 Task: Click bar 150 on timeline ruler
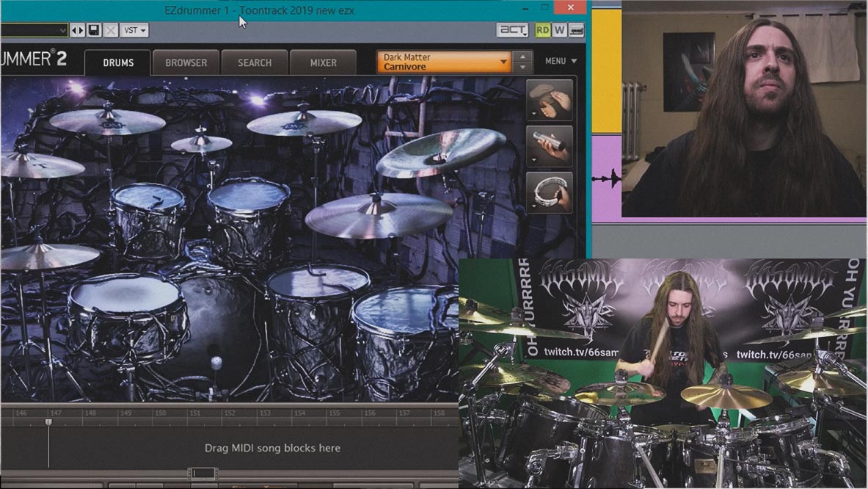[x=161, y=413]
